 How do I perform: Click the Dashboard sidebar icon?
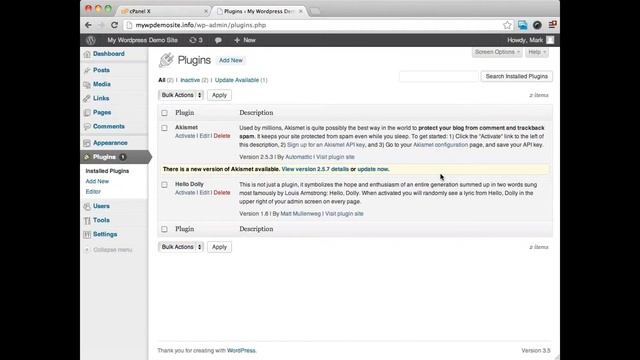[x=87, y=54]
